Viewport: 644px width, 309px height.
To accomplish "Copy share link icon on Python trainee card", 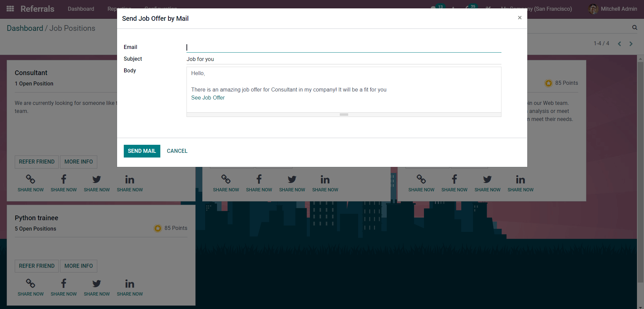I will pos(31,284).
